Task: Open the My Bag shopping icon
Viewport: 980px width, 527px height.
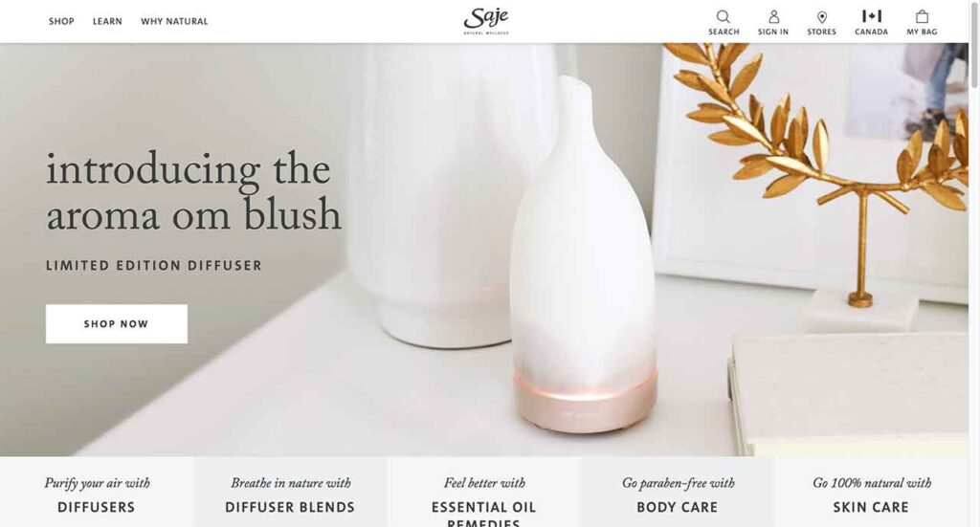Action: pyautogui.click(x=922, y=16)
